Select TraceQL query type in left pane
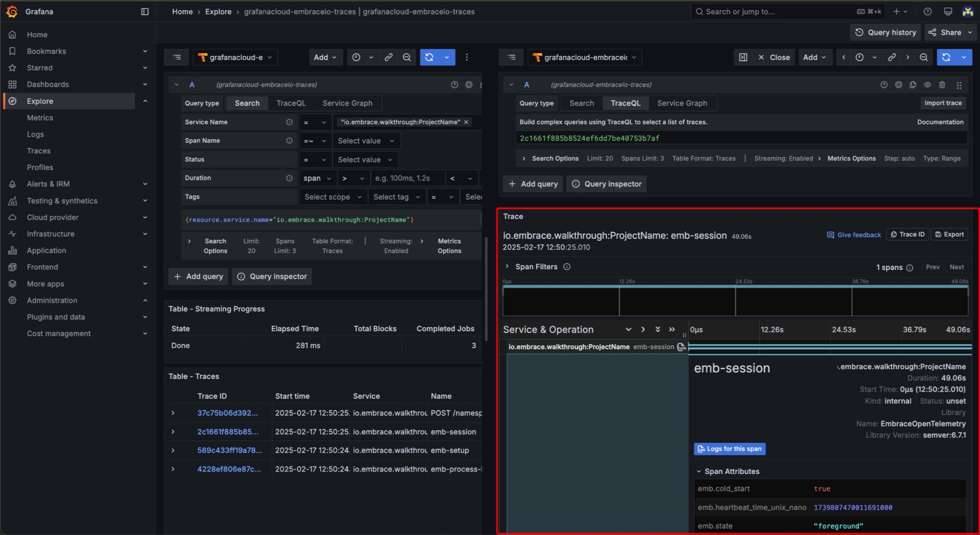This screenshot has height=535, width=980. pos(291,103)
